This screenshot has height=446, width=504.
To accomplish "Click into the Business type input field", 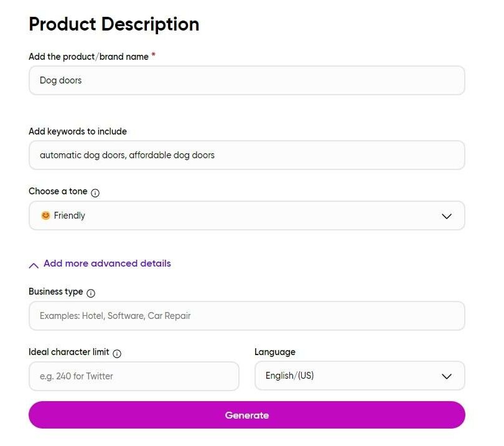I will 247,316.
